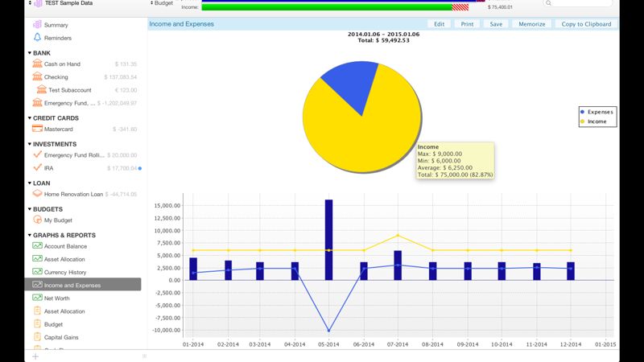Image resolution: width=644 pixels, height=362 pixels.
Task: Click the Net Worth graph icon
Action: pyautogui.click(x=37, y=298)
